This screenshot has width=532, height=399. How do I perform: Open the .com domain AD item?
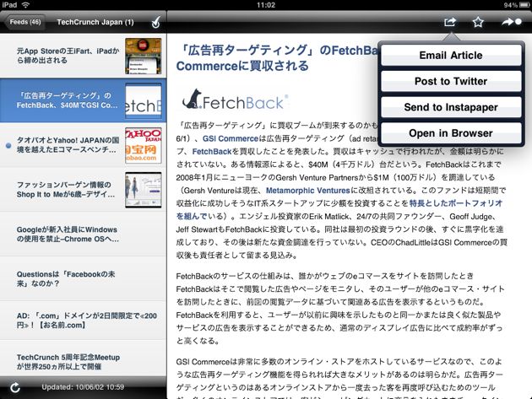(83, 321)
